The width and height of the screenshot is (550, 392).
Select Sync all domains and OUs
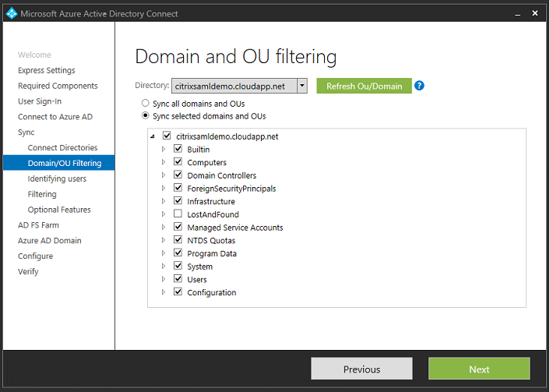(145, 103)
